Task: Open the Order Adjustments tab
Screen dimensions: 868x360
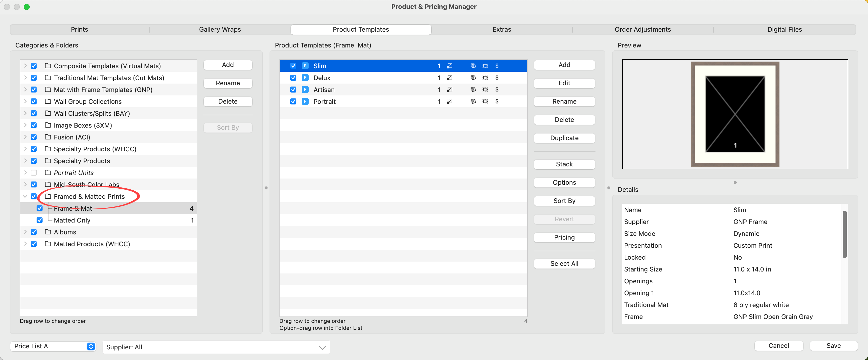Action: coord(642,29)
